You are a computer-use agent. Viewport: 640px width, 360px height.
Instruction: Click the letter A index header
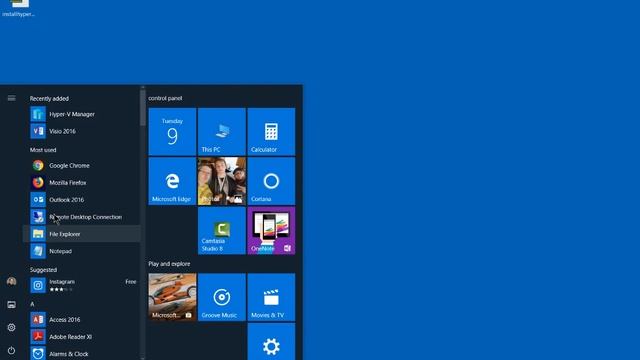click(32, 304)
